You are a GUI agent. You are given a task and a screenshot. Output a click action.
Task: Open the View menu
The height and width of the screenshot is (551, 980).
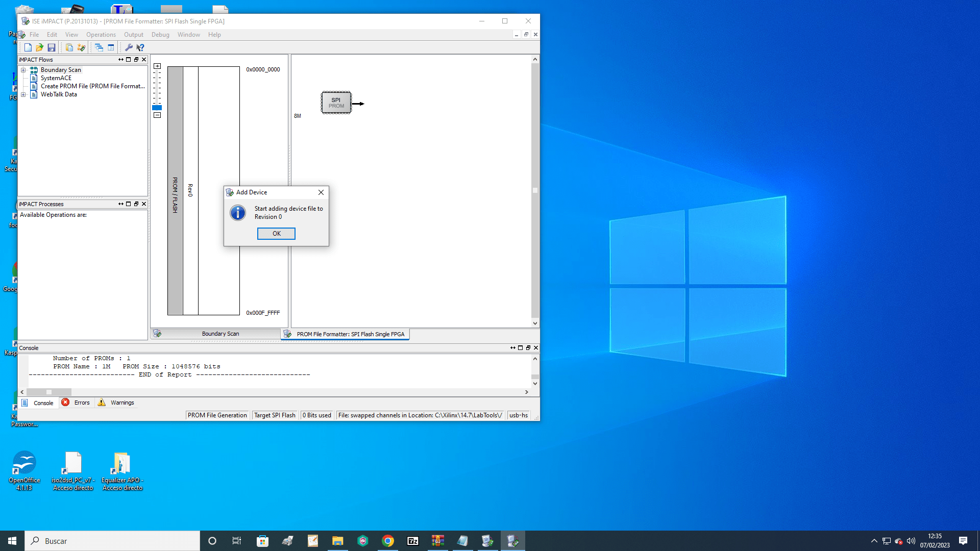coord(71,35)
